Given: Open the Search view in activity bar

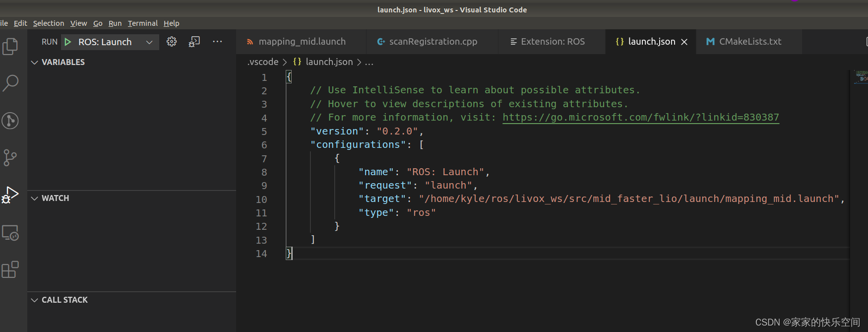Looking at the screenshot, I should point(10,83).
